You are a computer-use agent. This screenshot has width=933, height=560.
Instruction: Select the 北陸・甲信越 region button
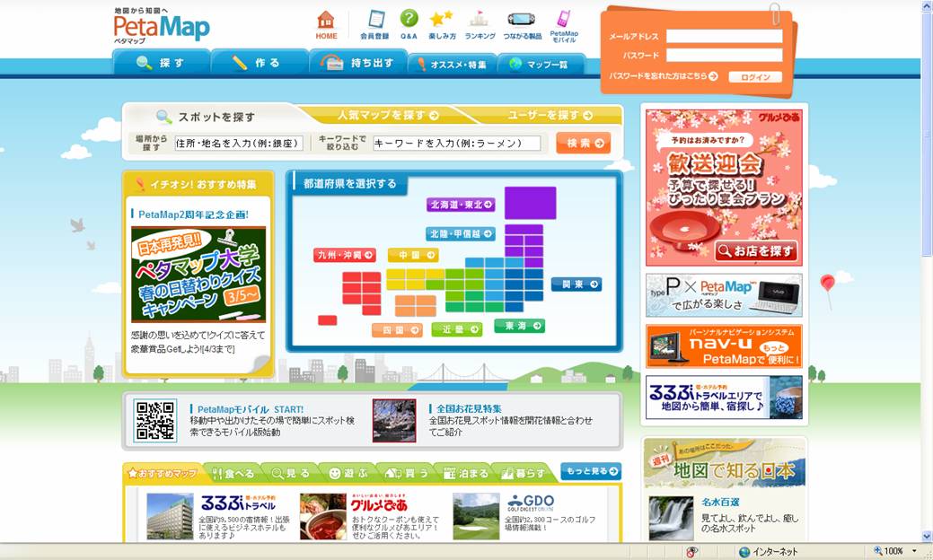coord(461,233)
